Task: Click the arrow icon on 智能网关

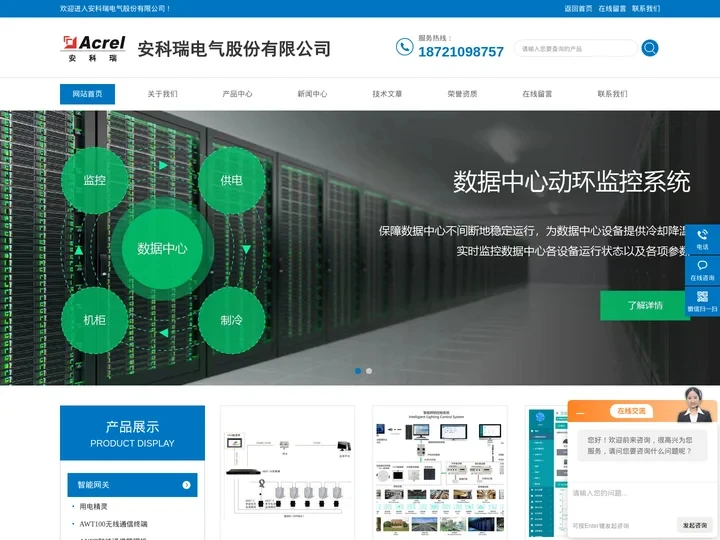Action: point(186,485)
